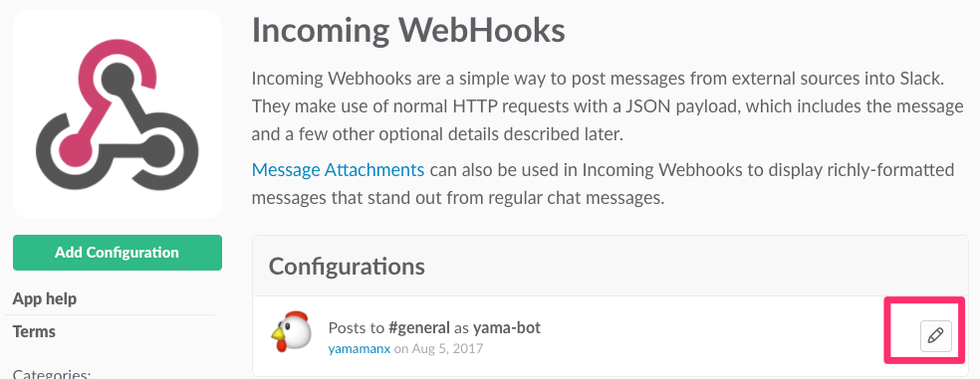Click the Categories label in sidebar
This screenshot has width=980, height=379.
tap(52, 374)
